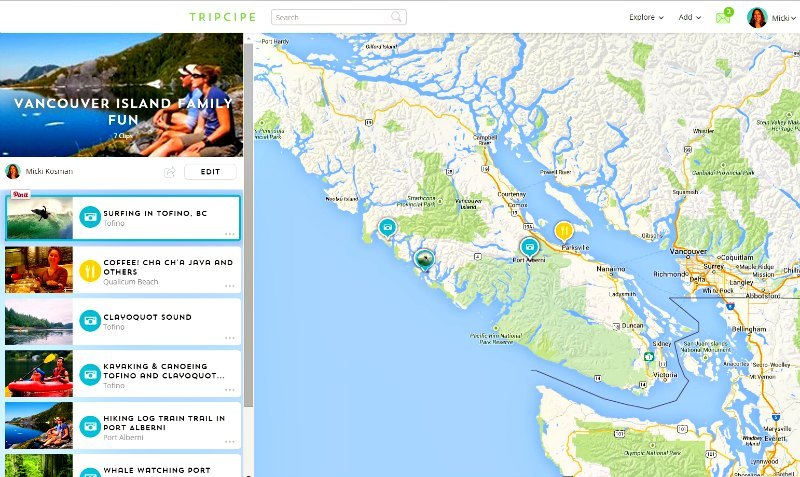Open options dots on the Coffee clip

pos(230,286)
